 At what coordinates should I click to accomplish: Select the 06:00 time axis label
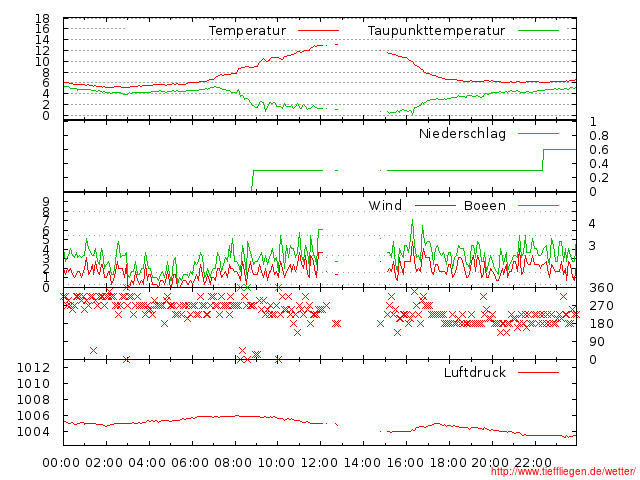click(190, 463)
